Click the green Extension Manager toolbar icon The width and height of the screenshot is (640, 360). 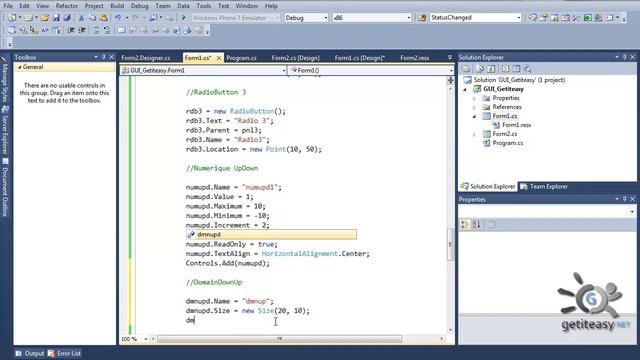pyautogui.click(x=587, y=18)
